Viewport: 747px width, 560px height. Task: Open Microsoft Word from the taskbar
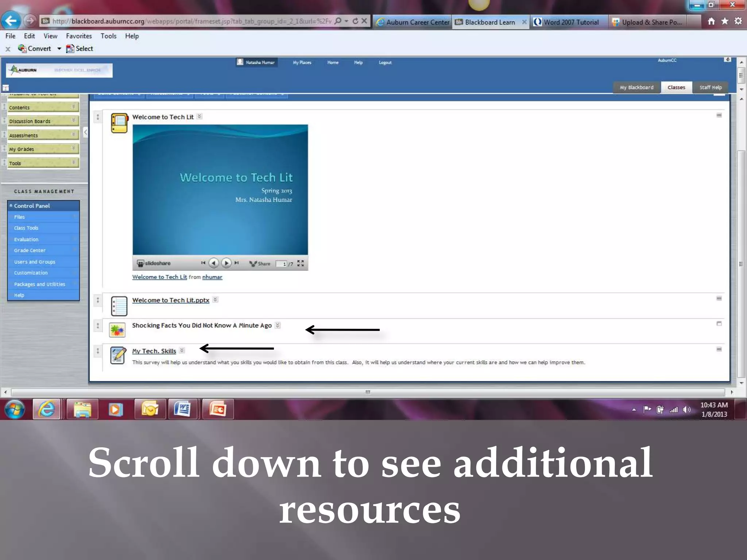(x=182, y=409)
